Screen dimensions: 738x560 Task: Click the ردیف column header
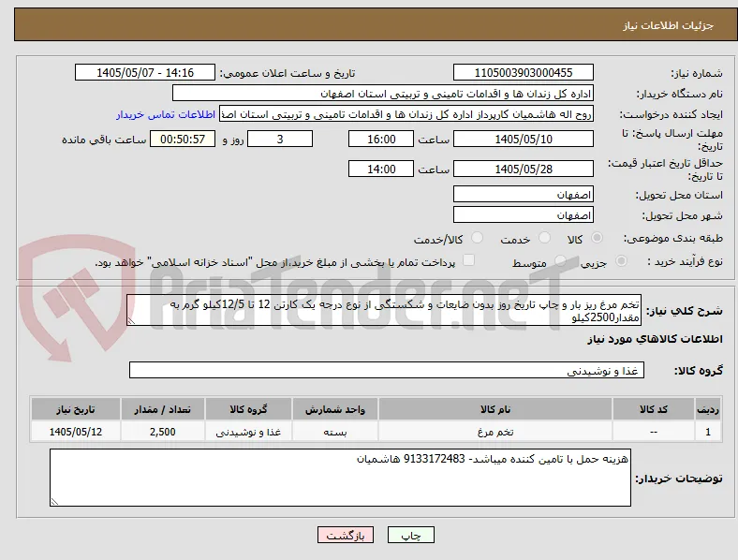tap(708, 409)
